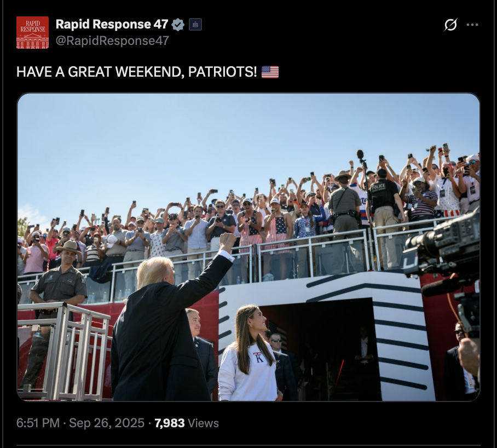This screenshot has height=448, width=497.
Task: Click the raised fist in the photo
Action: (x=228, y=242)
